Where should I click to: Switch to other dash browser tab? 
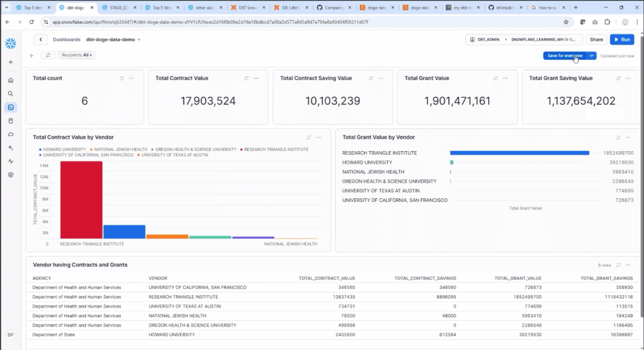[x=204, y=8]
